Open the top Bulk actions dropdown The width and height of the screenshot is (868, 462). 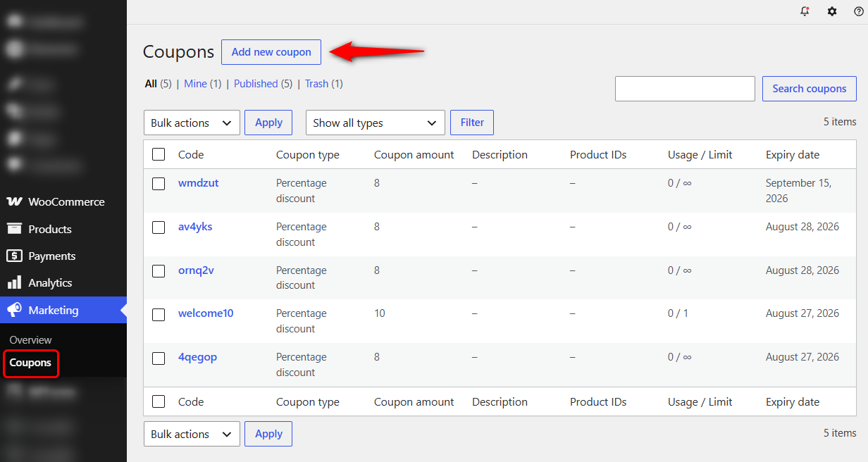pyautogui.click(x=192, y=123)
